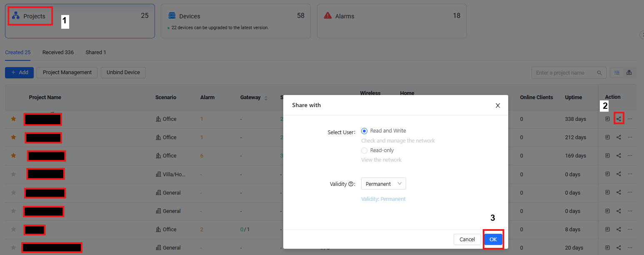
Task: Click the search magnifier in project search box
Action: click(x=599, y=72)
